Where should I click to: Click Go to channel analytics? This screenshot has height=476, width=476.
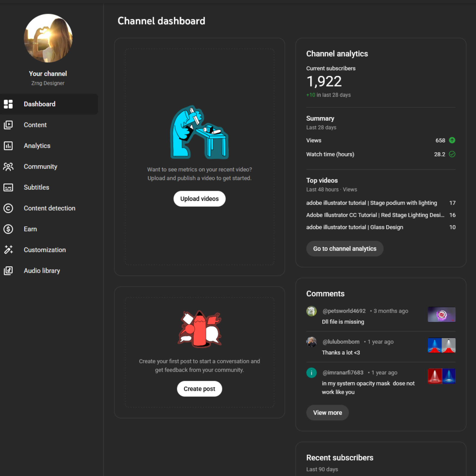tap(345, 249)
